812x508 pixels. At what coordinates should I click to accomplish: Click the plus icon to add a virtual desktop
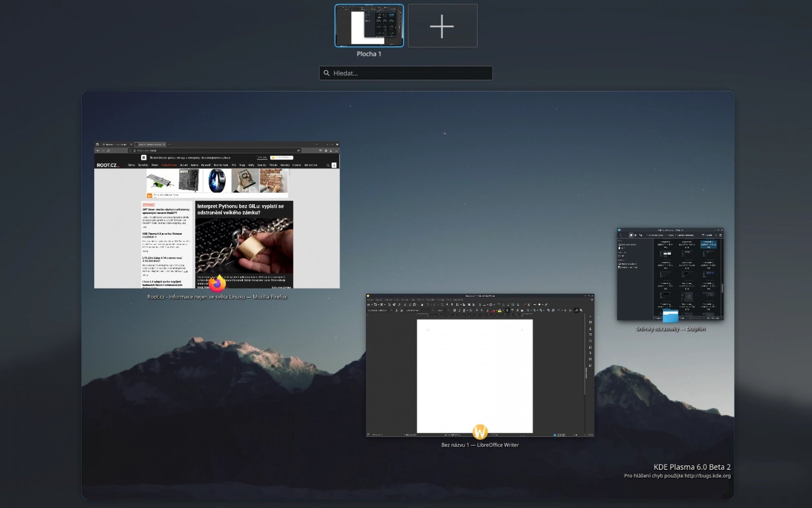(442, 26)
